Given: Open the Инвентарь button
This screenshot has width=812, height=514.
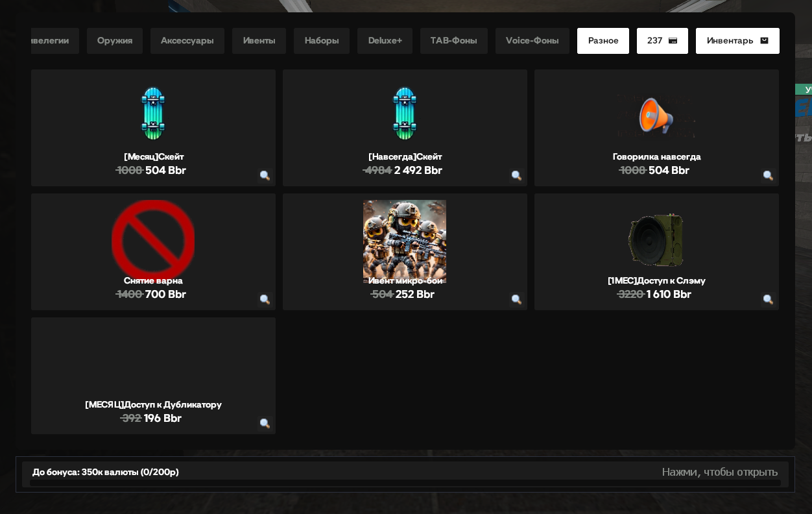Looking at the screenshot, I should 737,41.
